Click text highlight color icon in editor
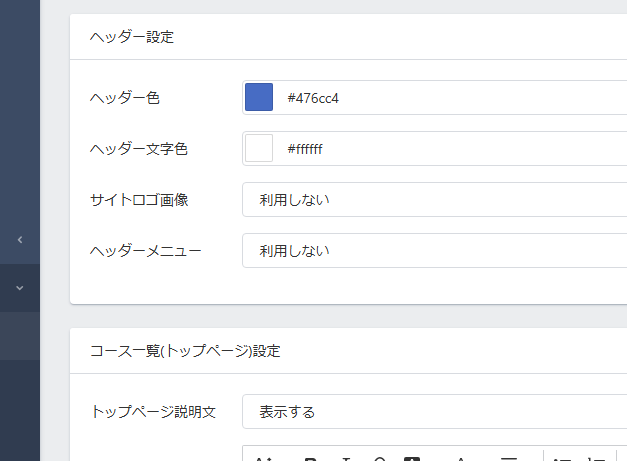627x461 pixels. coord(412,458)
